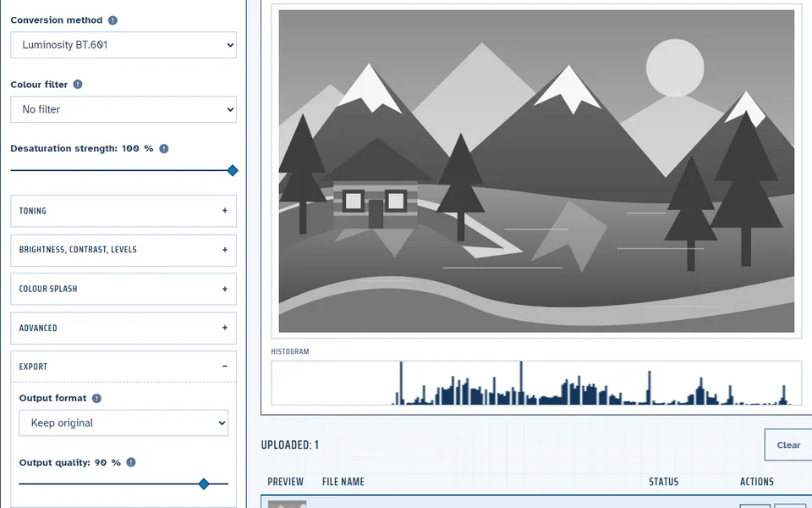Open the Conversion method dropdown
This screenshot has width=812, height=508.
pos(123,45)
